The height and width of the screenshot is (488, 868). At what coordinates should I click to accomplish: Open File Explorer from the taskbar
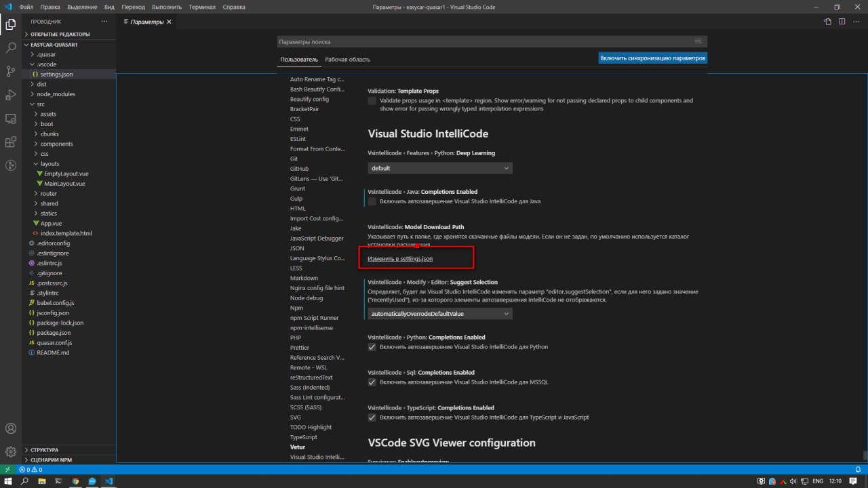point(42,481)
